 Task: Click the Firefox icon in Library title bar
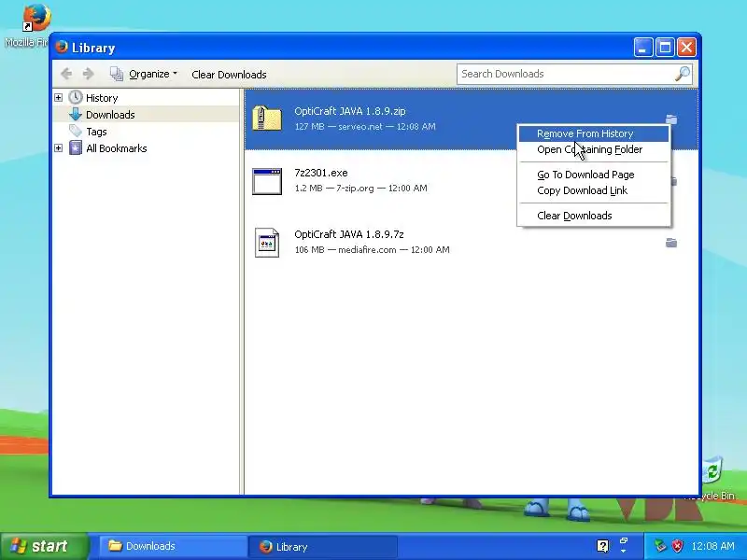point(62,48)
